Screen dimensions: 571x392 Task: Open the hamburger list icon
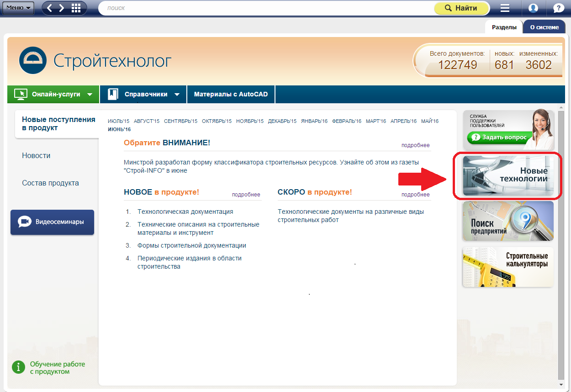[x=505, y=8]
